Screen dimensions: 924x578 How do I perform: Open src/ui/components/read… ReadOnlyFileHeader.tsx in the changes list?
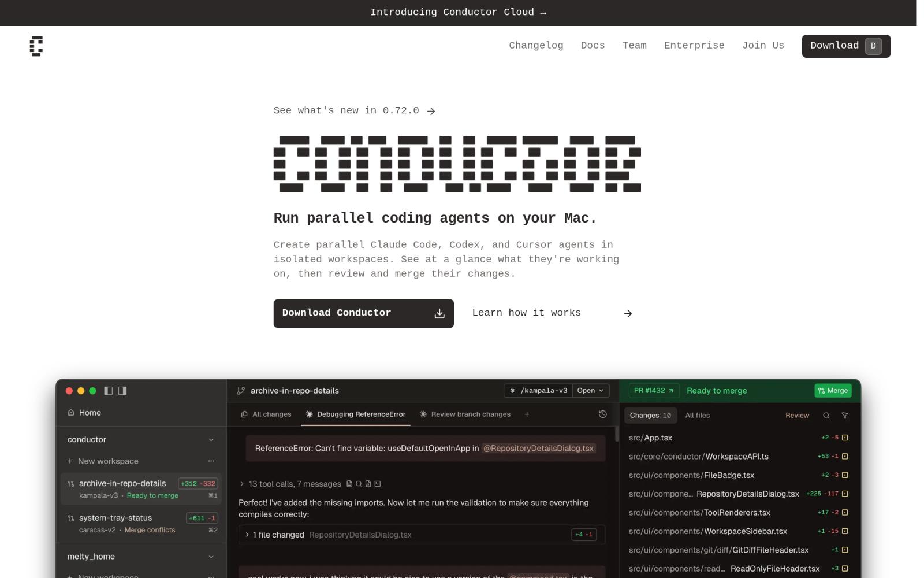(738, 569)
